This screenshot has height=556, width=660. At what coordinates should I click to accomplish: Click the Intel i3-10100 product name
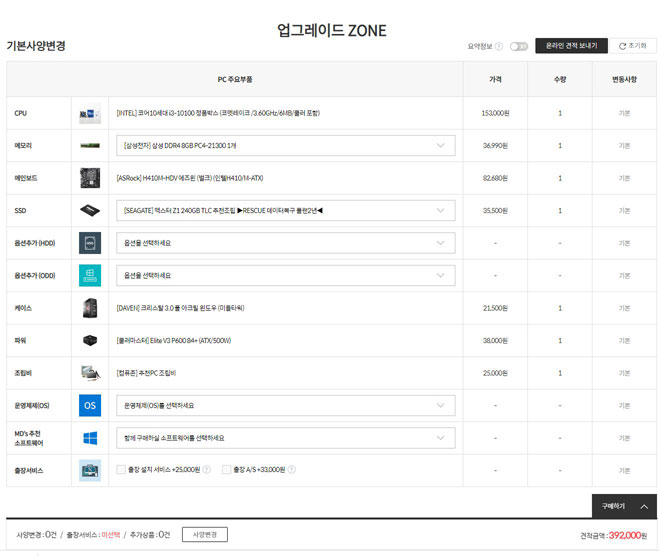tap(218, 113)
